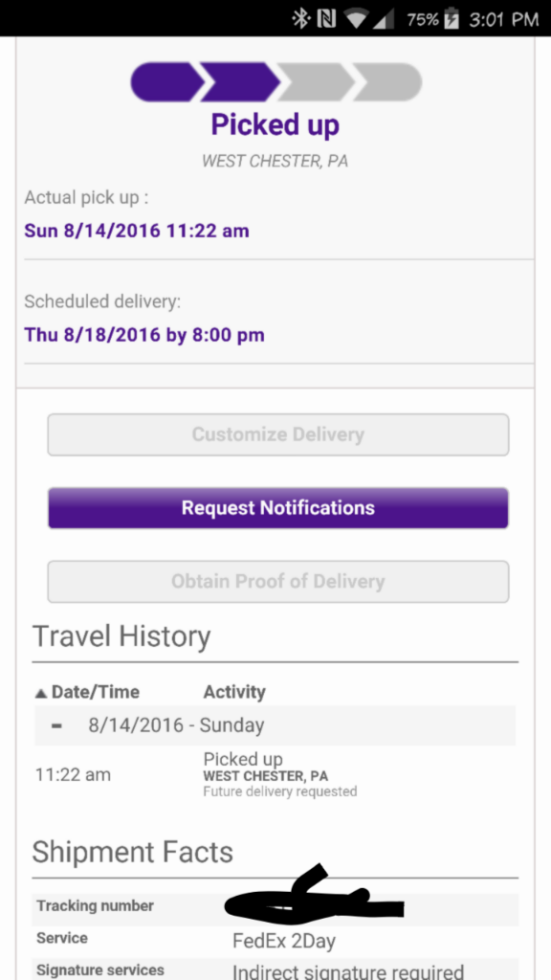Screen dimensions: 551x980
Task: Tap the second purple progress arrow
Action: pos(240,82)
